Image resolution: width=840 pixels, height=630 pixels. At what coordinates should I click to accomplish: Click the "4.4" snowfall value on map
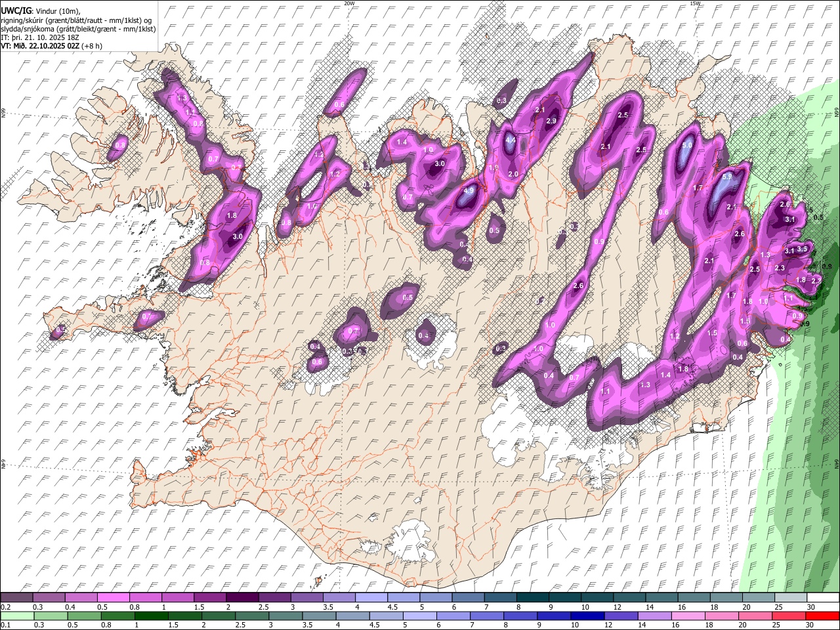pos(510,140)
